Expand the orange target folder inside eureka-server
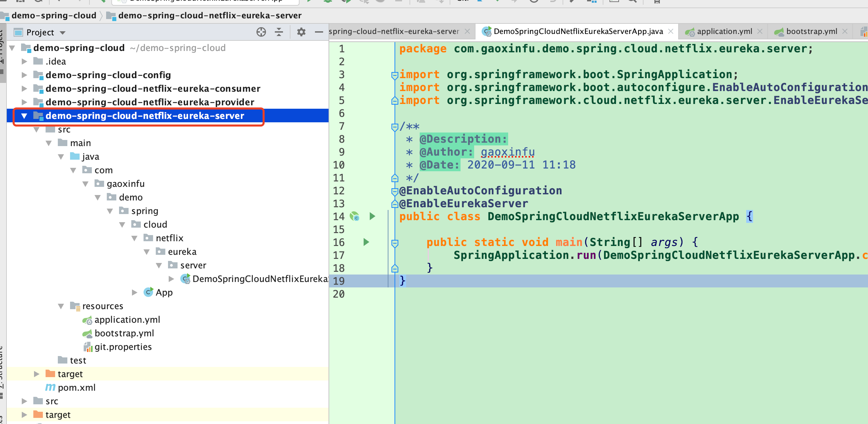 point(36,374)
